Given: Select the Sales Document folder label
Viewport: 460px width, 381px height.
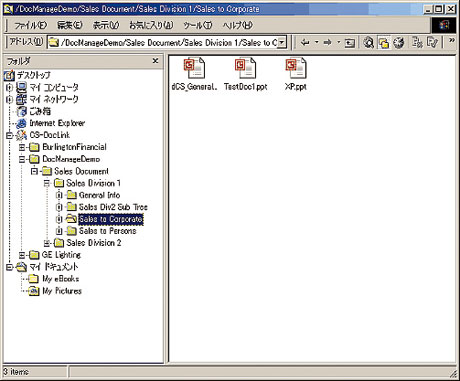Looking at the screenshot, I should (x=81, y=171).
